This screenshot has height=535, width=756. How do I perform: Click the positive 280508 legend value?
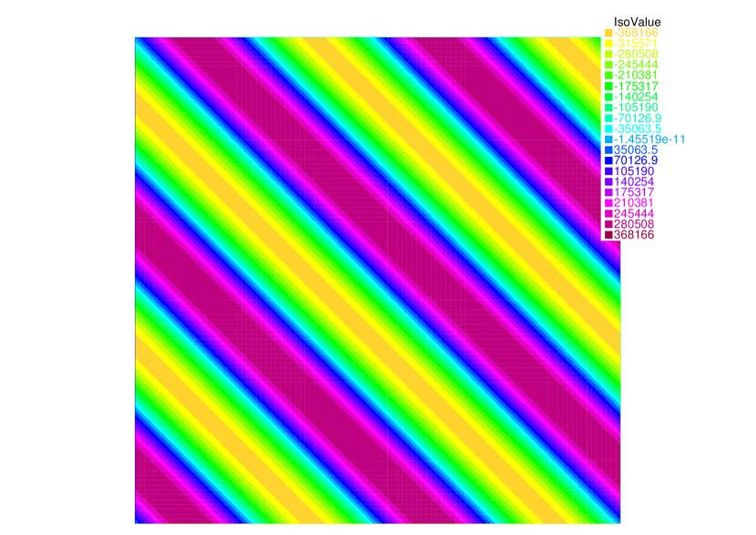point(634,224)
